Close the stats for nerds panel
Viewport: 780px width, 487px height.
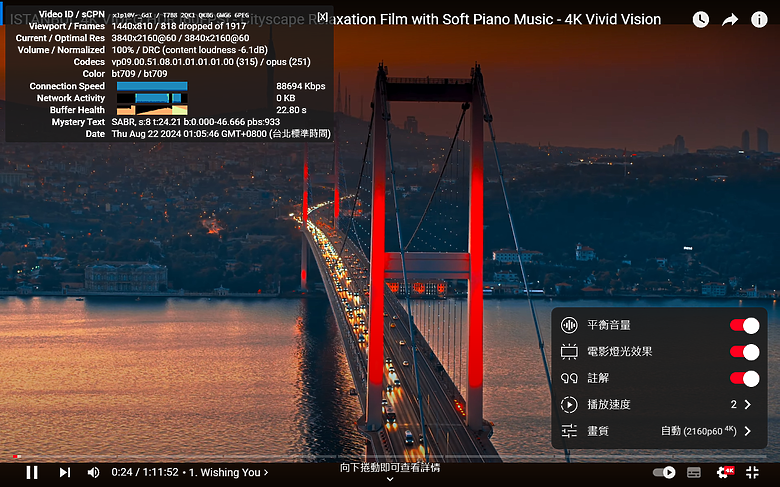(x=322, y=16)
